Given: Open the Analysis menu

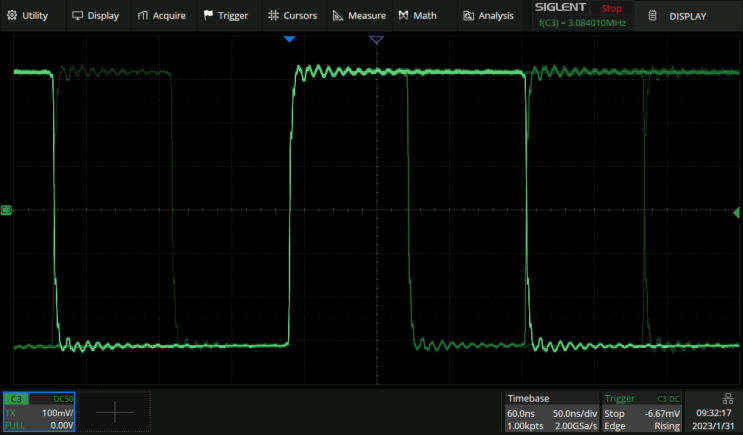Looking at the screenshot, I should click(488, 16).
